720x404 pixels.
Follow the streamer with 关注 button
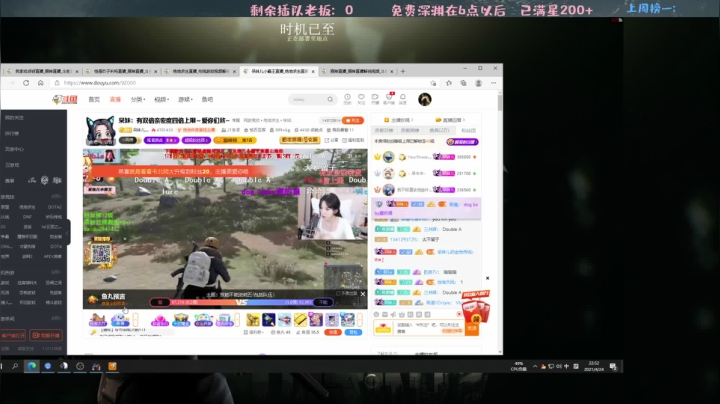pyautogui.click(x=353, y=120)
